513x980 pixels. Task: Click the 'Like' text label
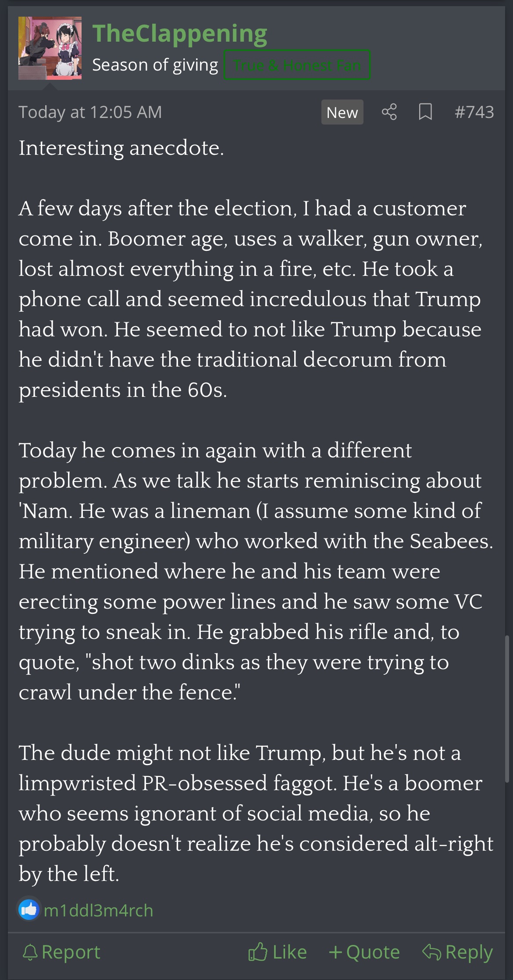(x=289, y=952)
